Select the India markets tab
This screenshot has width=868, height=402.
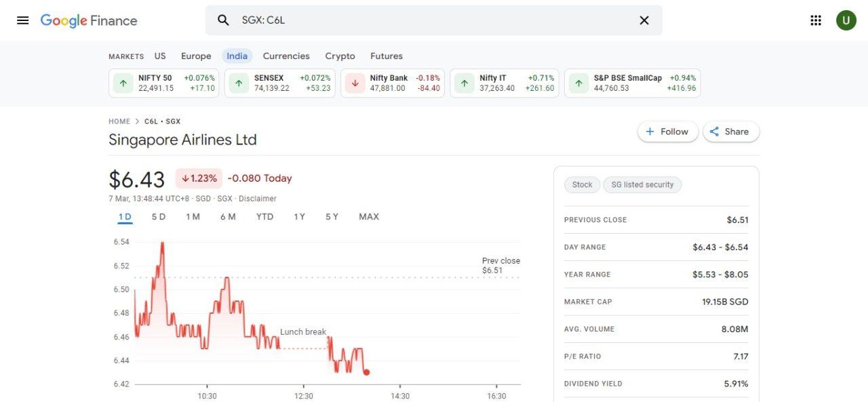pyautogui.click(x=237, y=56)
